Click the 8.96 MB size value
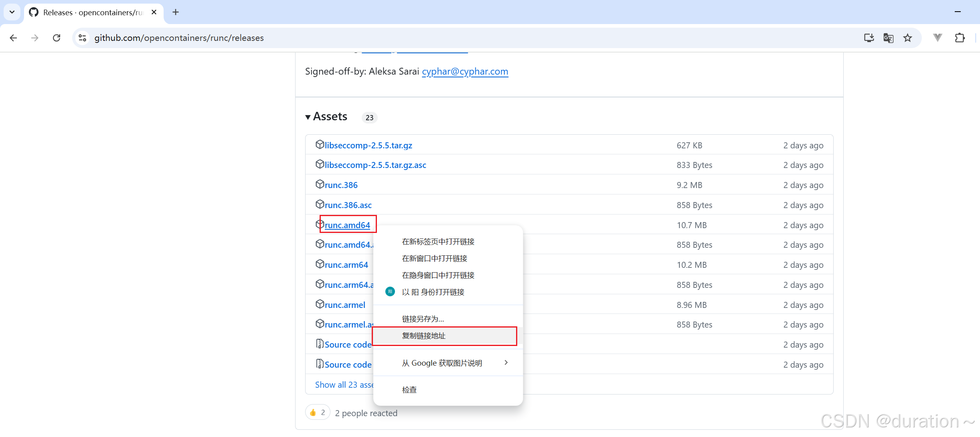The image size is (980, 437). (692, 305)
